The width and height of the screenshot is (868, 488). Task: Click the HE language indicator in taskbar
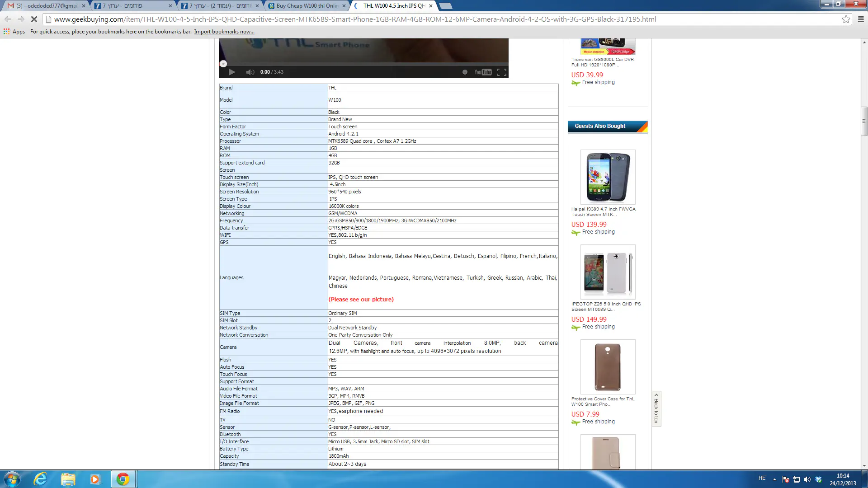coord(762,478)
